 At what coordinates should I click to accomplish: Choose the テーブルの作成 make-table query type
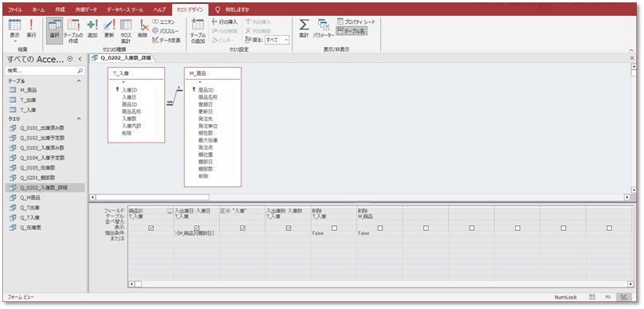[73, 31]
